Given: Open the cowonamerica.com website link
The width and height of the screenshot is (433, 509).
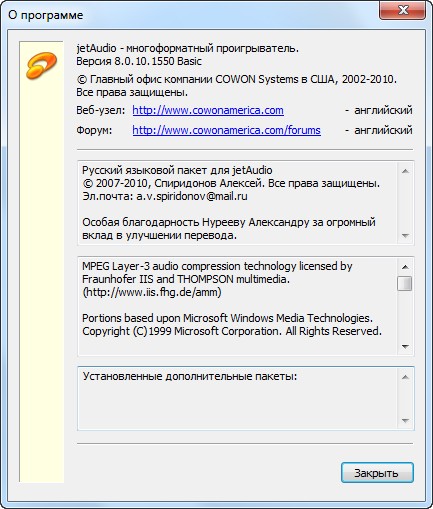Looking at the screenshot, I should click(x=208, y=110).
